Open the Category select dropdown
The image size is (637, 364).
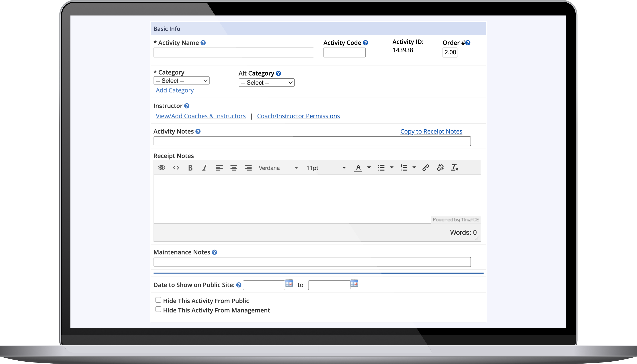pyautogui.click(x=181, y=81)
